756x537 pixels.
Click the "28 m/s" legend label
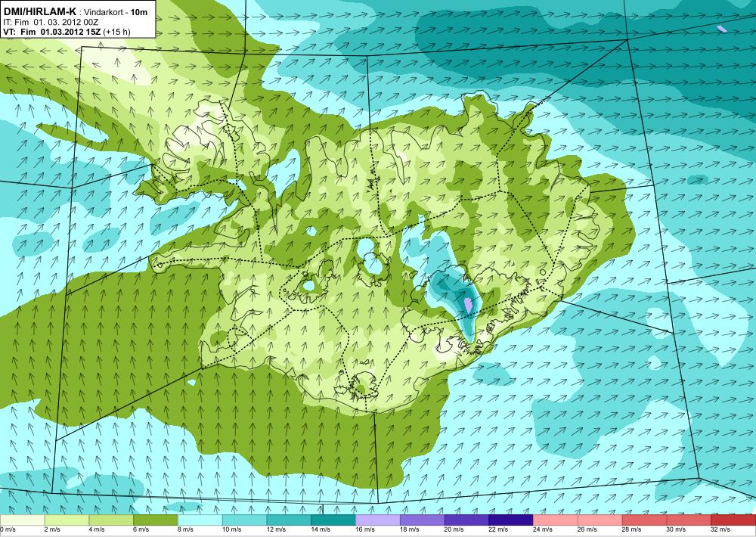[631, 529]
